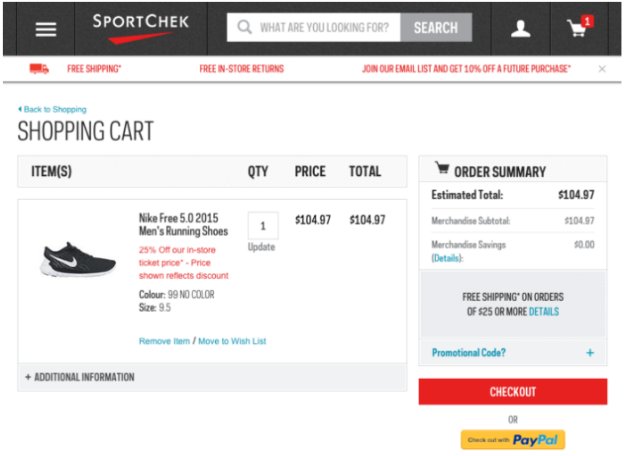
Task: Open the hamburger navigation menu
Action: point(46,29)
